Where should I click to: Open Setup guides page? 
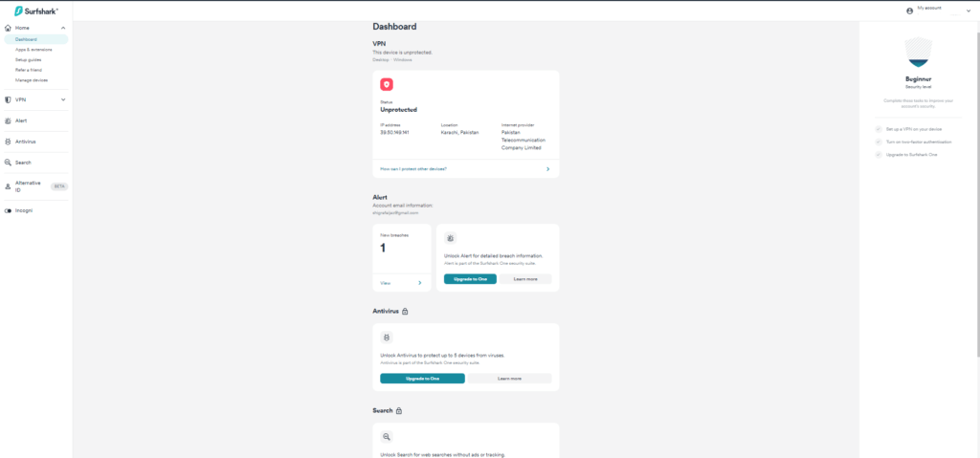28,60
